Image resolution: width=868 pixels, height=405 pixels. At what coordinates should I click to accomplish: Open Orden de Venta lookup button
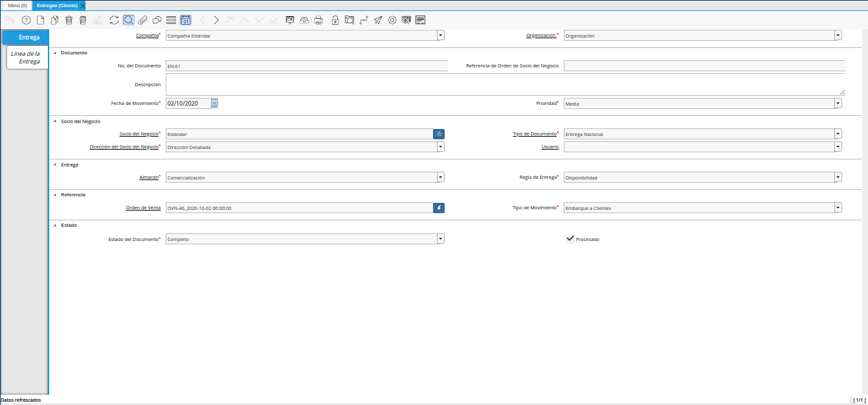pos(439,208)
